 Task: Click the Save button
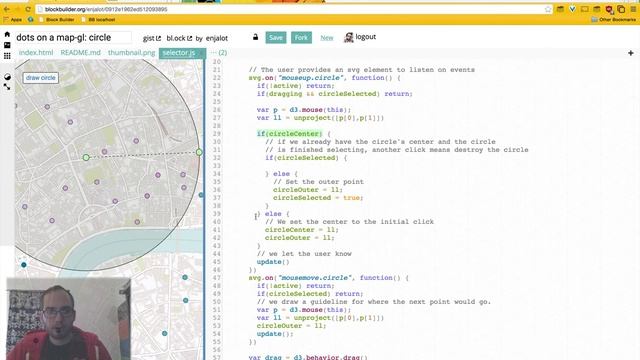[x=276, y=38]
